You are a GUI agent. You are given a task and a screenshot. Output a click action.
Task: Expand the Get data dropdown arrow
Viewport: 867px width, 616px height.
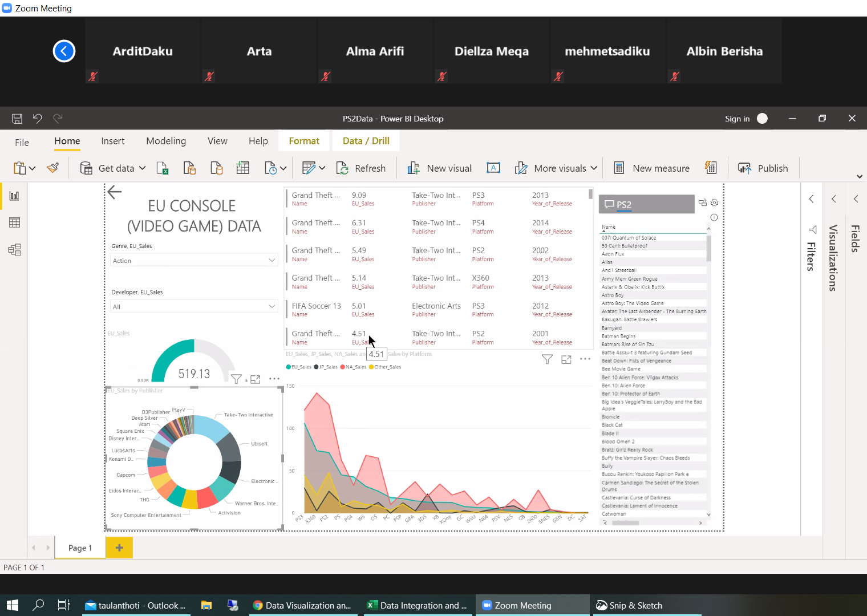point(143,168)
